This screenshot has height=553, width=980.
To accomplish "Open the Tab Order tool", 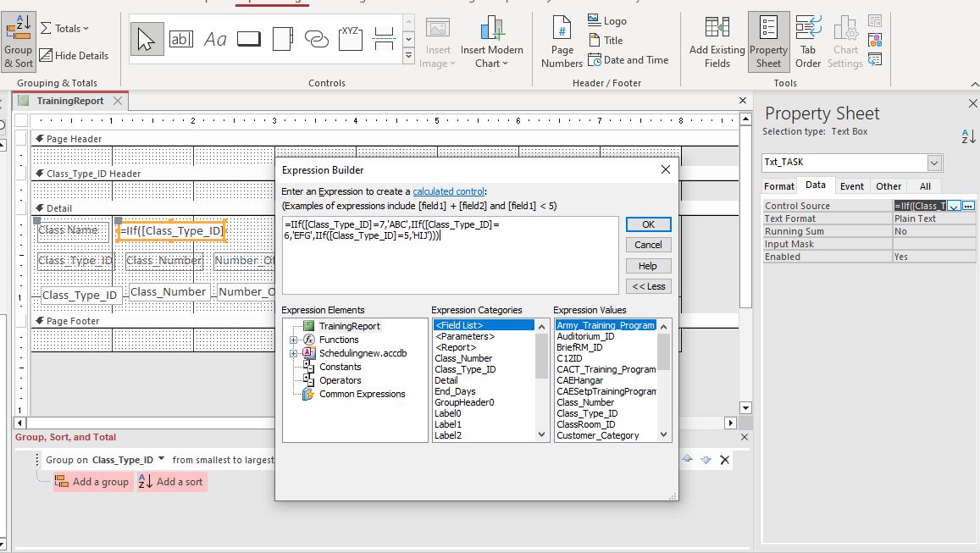I will (x=808, y=41).
